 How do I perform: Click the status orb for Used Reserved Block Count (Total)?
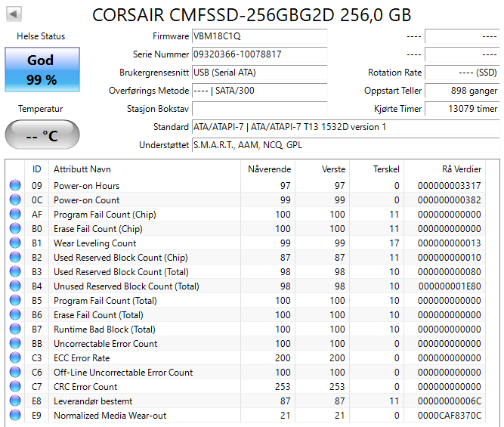pyautogui.click(x=15, y=272)
